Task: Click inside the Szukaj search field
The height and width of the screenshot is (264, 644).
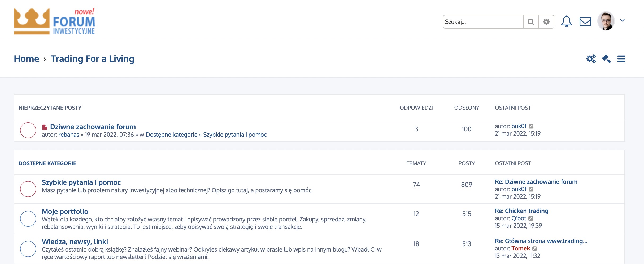Action: (483, 21)
